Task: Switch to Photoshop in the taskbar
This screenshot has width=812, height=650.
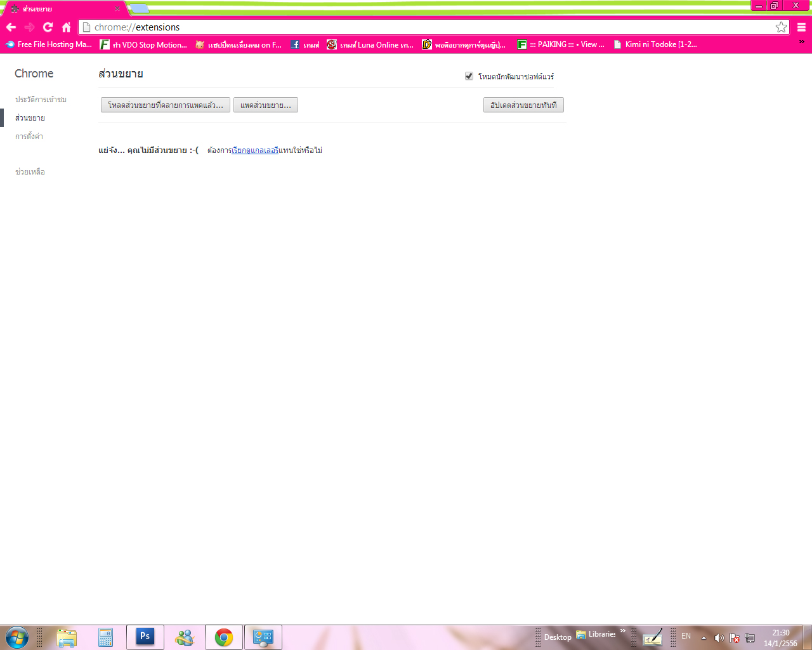Action: [x=145, y=637]
